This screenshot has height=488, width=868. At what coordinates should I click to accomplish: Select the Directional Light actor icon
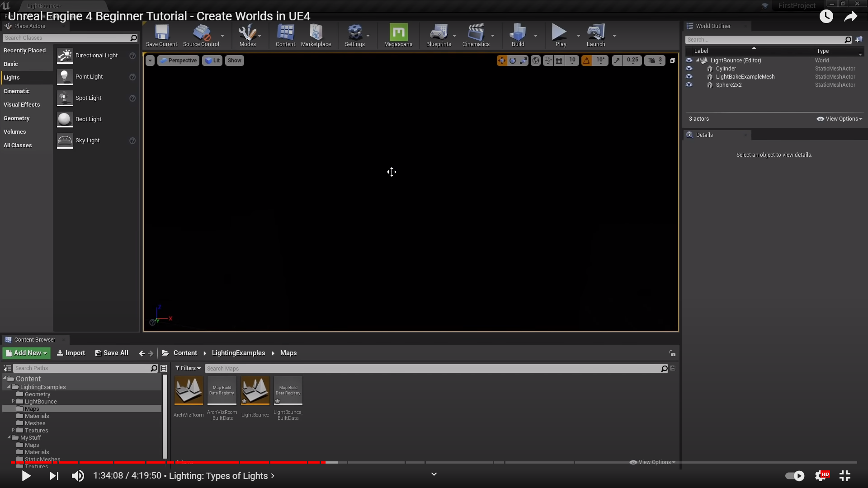click(65, 56)
